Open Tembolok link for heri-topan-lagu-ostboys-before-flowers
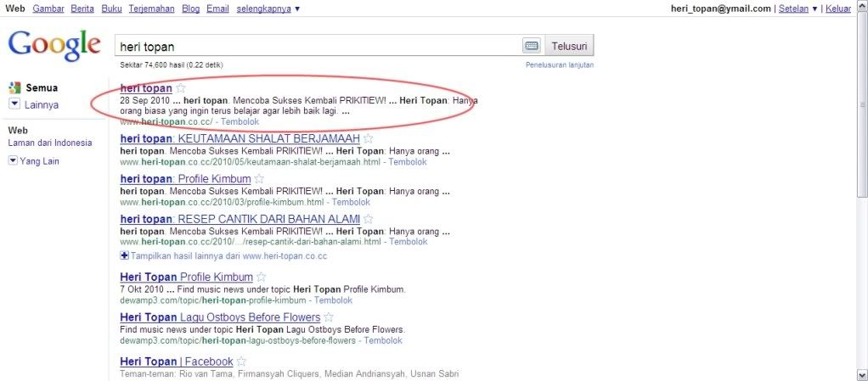The height and width of the screenshot is (381, 868). [x=383, y=340]
